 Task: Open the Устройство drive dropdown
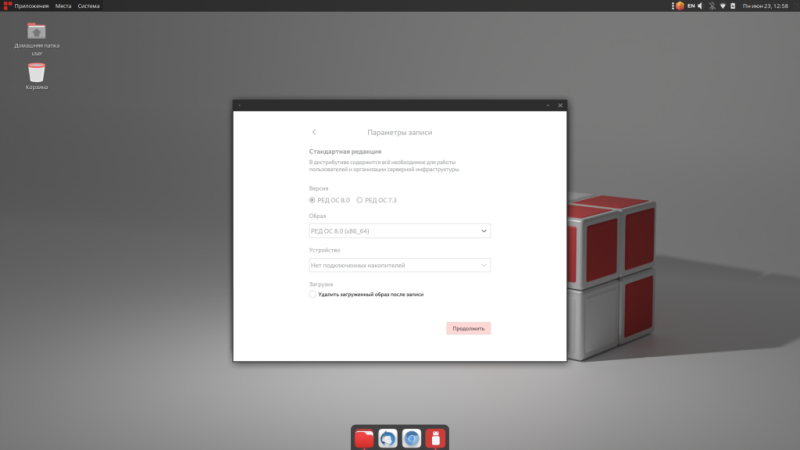[399, 265]
